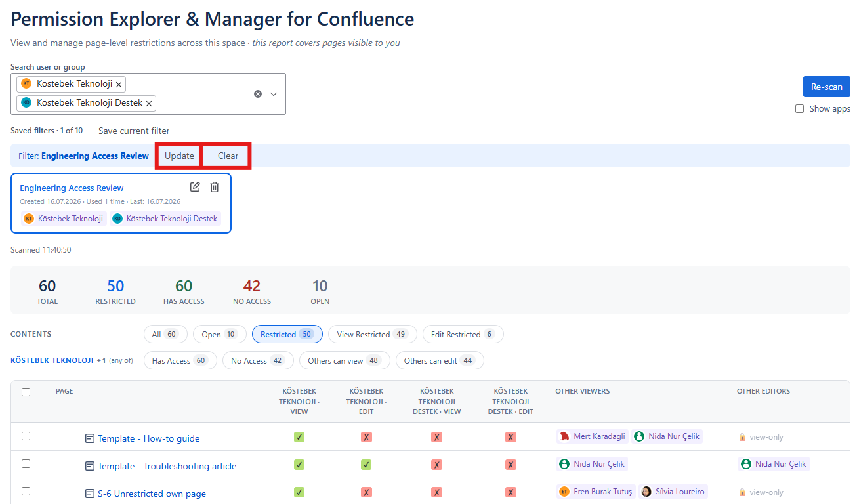The width and height of the screenshot is (857, 504).
Task: Switch to the Open contents filter
Action: (x=220, y=334)
